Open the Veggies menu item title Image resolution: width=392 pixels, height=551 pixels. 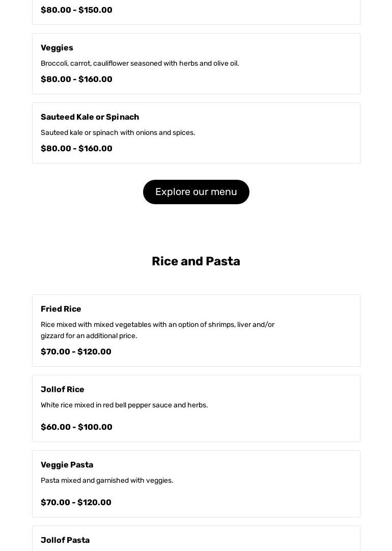pyautogui.click(x=57, y=48)
